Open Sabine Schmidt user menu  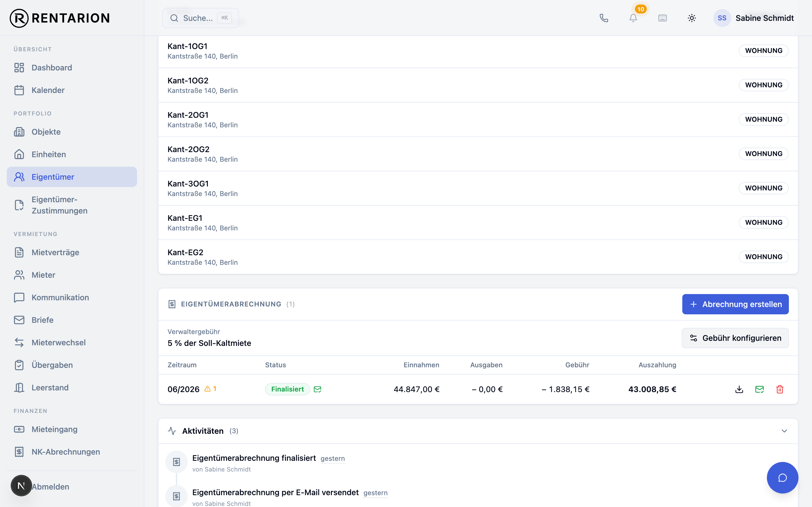click(754, 18)
